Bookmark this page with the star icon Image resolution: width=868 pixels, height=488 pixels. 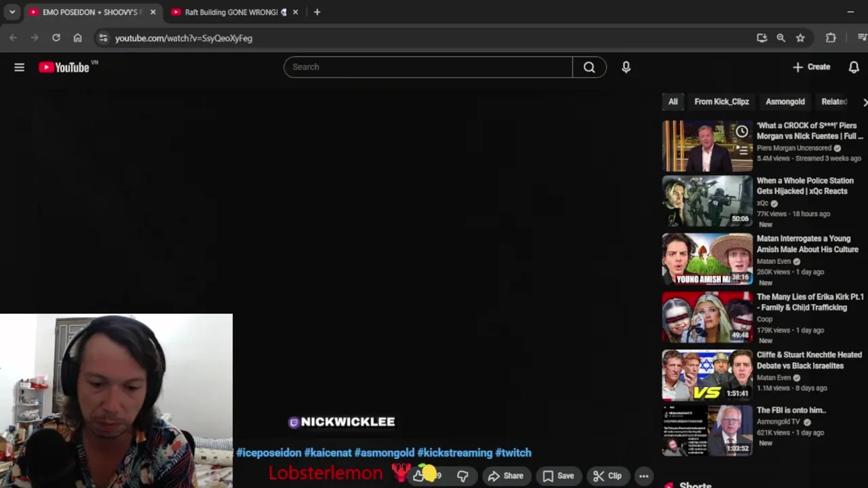800,38
